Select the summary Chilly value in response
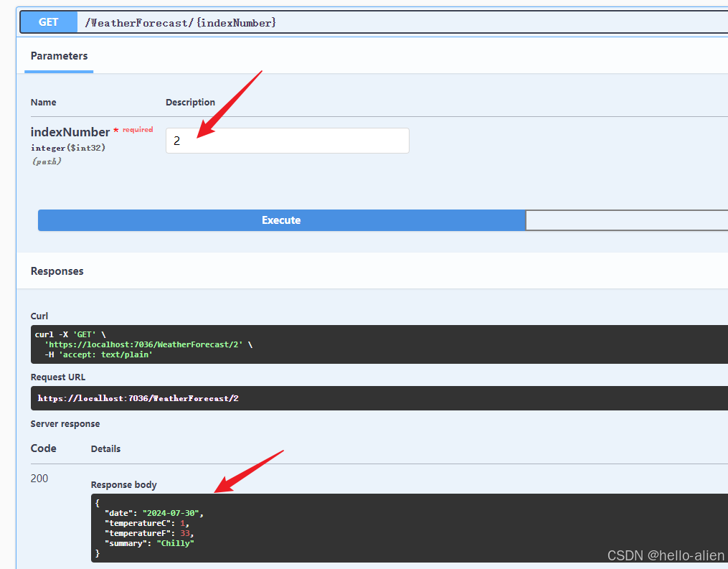Image resolution: width=728 pixels, height=569 pixels. [x=176, y=543]
